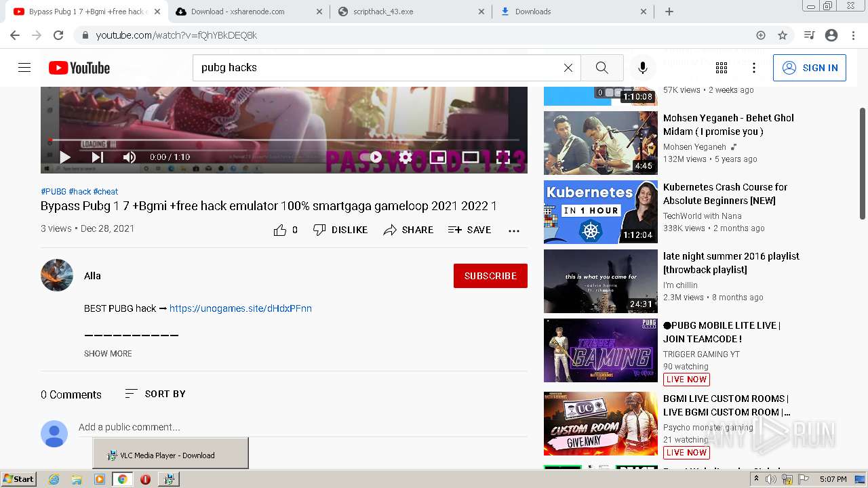Run search with magnifier button
This screenshot has height=488, width=868.
click(602, 68)
